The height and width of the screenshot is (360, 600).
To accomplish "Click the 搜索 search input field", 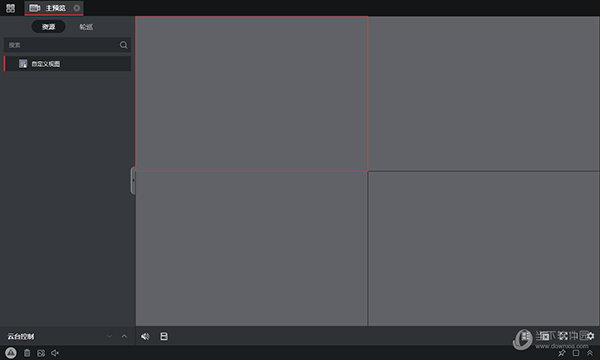I will pos(61,45).
